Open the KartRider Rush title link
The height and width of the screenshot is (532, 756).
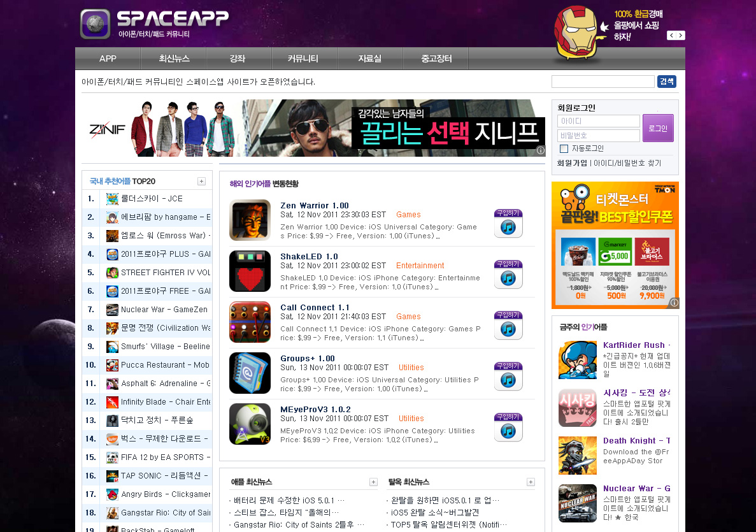(636, 345)
